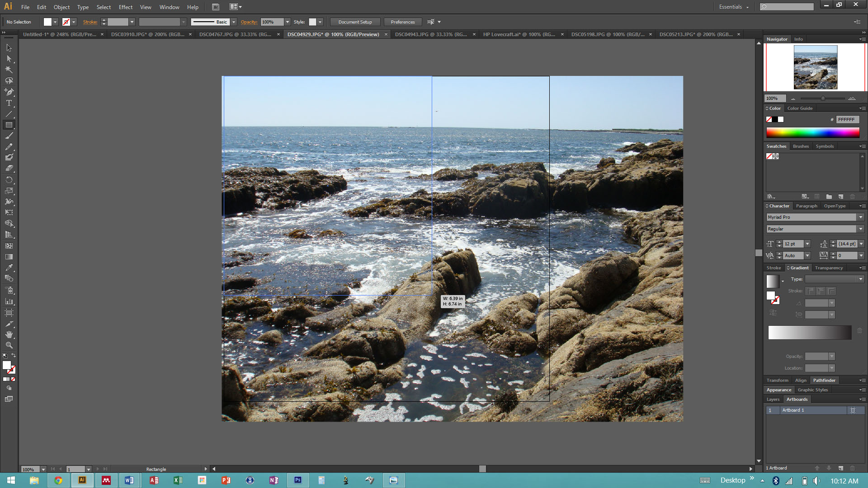The height and width of the screenshot is (488, 868).
Task: Open the orange Opacity panel link
Action: 249,22
